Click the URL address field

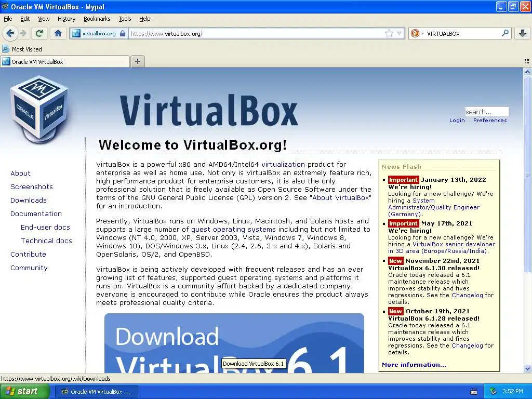[x=257, y=34]
